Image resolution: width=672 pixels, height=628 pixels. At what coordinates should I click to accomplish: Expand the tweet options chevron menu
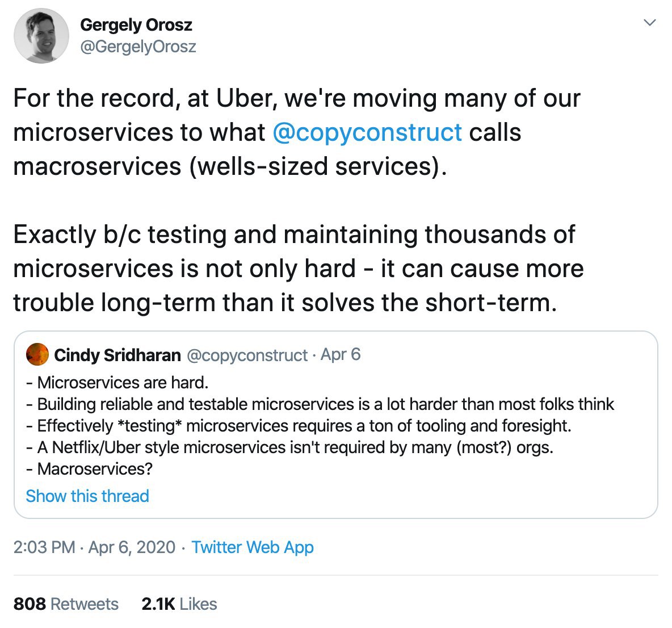point(650,22)
